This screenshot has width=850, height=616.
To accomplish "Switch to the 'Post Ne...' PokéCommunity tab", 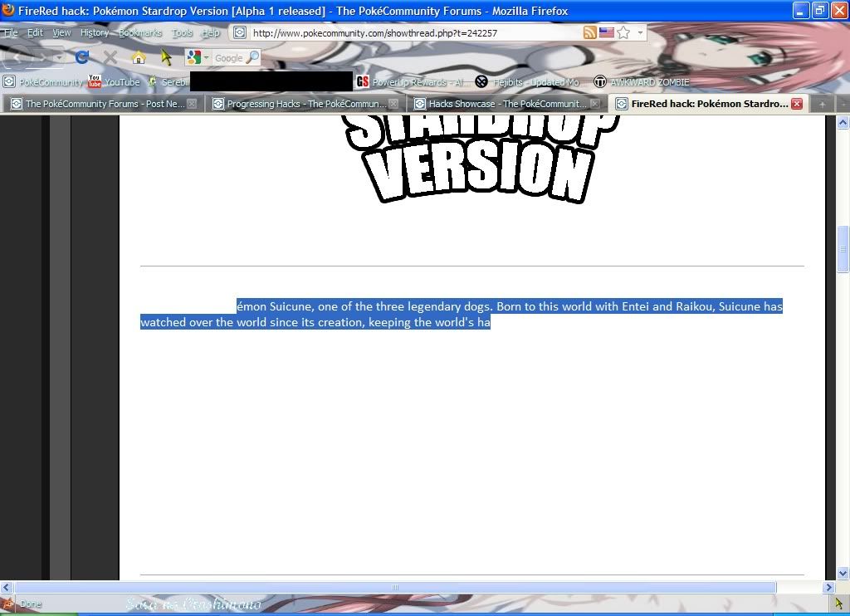I will (x=103, y=104).
